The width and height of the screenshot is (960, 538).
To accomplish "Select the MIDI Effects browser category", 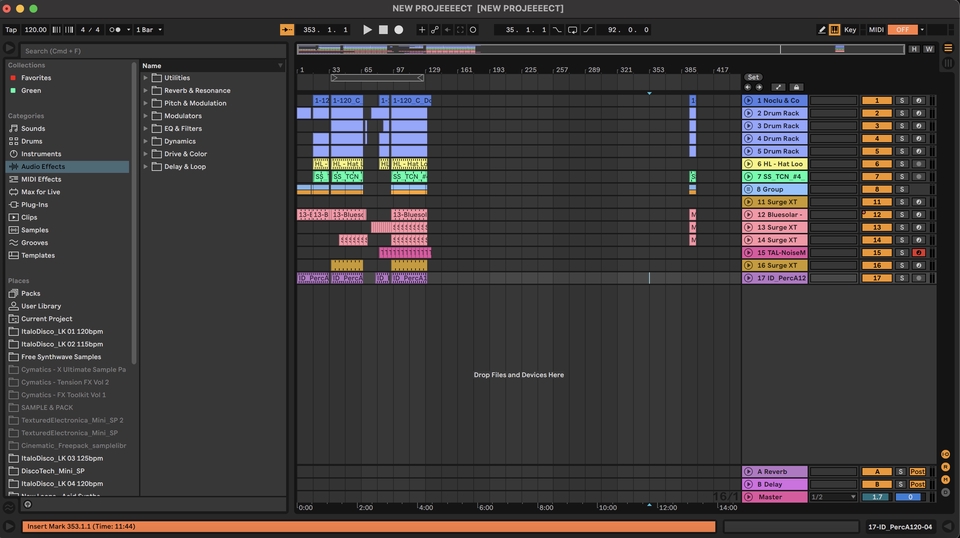I will click(x=41, y=179).
